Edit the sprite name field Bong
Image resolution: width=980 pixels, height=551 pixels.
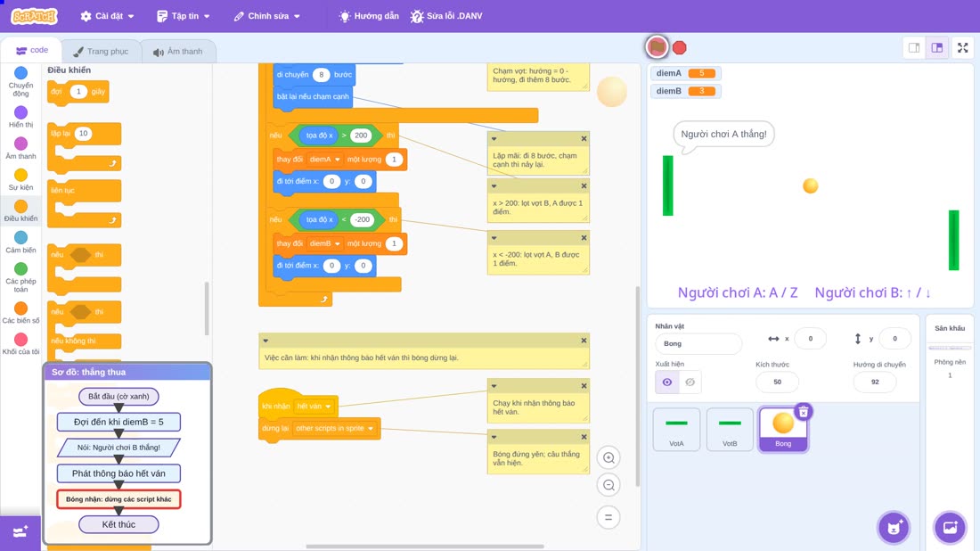pos(698,343)
